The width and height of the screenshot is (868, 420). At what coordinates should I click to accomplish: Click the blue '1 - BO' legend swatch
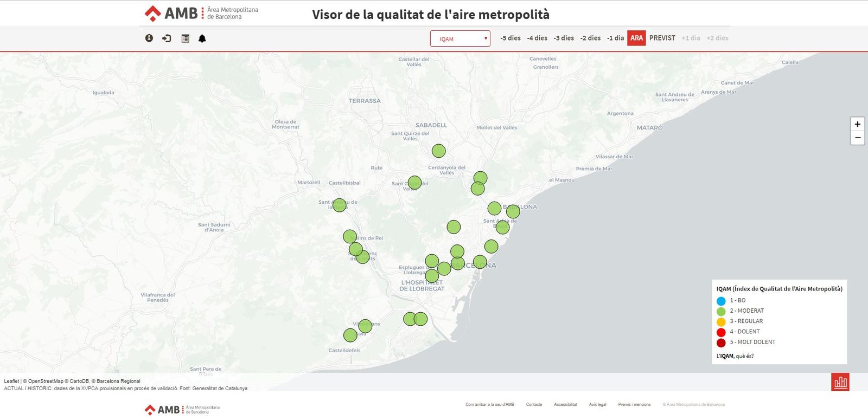[721, 301]
